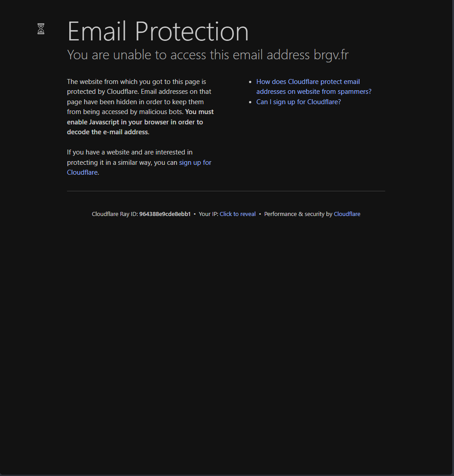Click the bullet before 'How does Cloudflare protect'
454x476 pixels.
[x=250, y=82]
